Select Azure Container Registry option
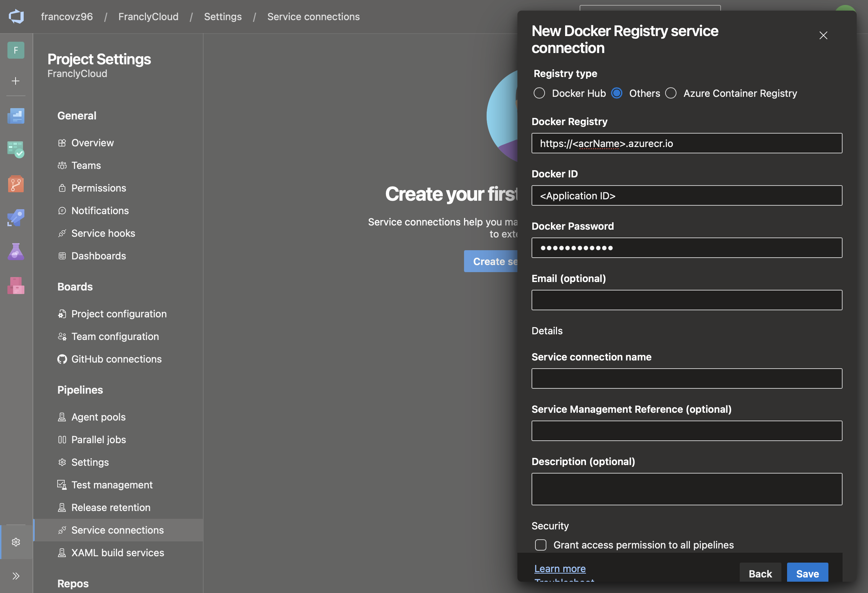Viewport: 868px width, 593px height. click(x=671, y=93)
